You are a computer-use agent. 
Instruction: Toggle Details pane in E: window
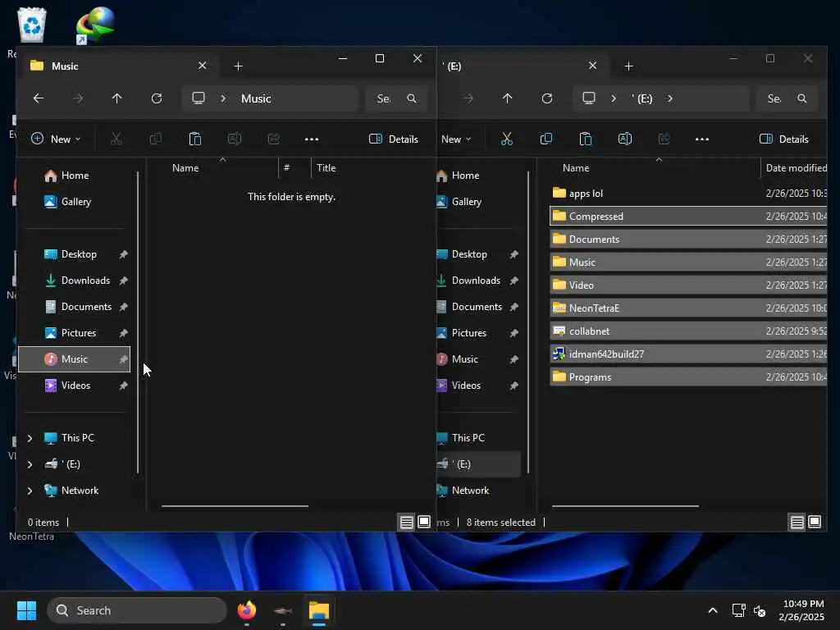click(x=783, y=139)
